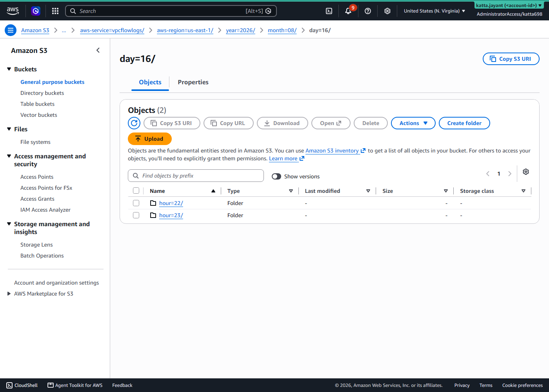Toggle Show versions switch
549x392 pixels.
(276, 176)
